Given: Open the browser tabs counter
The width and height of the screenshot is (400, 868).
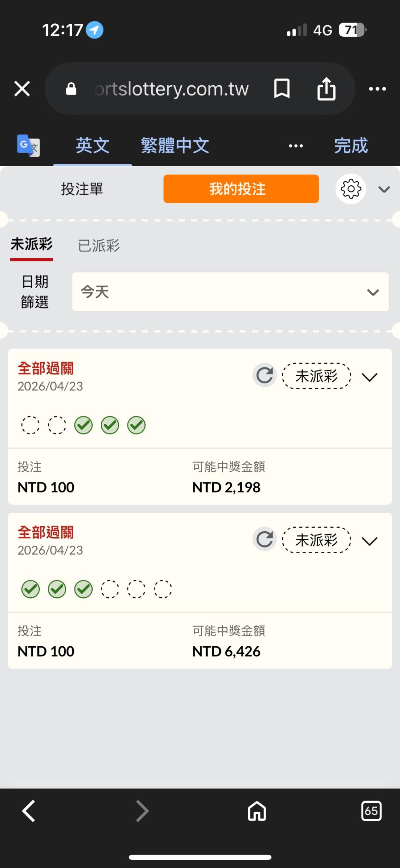Looking at the screenshot, I should (x=371, y=811).
